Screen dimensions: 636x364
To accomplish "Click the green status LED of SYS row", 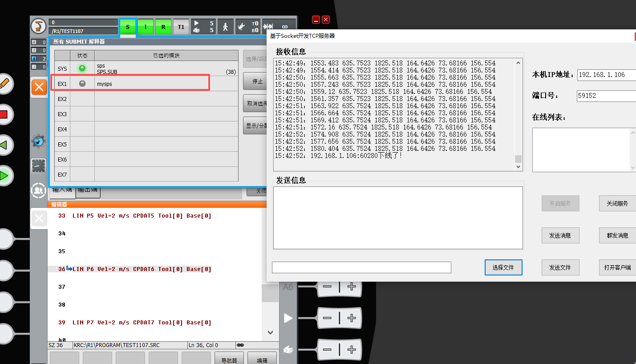I will 82,69.
